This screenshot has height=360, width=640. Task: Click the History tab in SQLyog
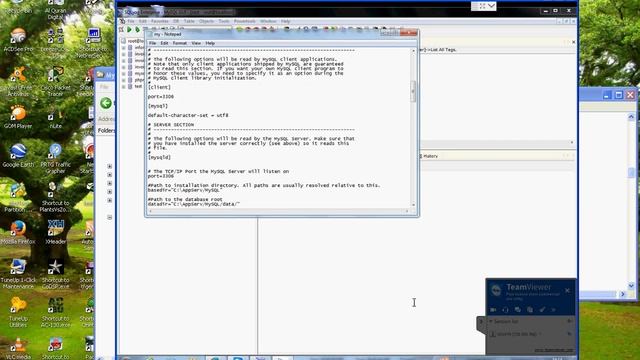click(x=429, y=156)
